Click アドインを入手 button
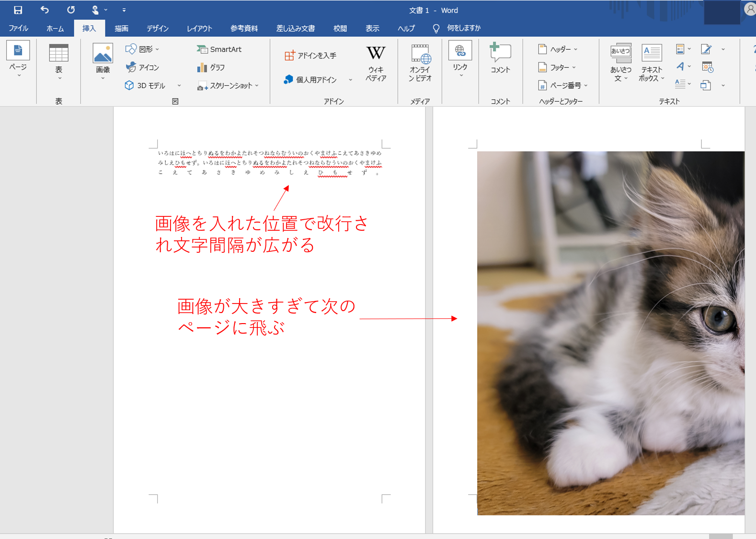The image size is (756, 539). pyautogui.click(x=311, y=56)
